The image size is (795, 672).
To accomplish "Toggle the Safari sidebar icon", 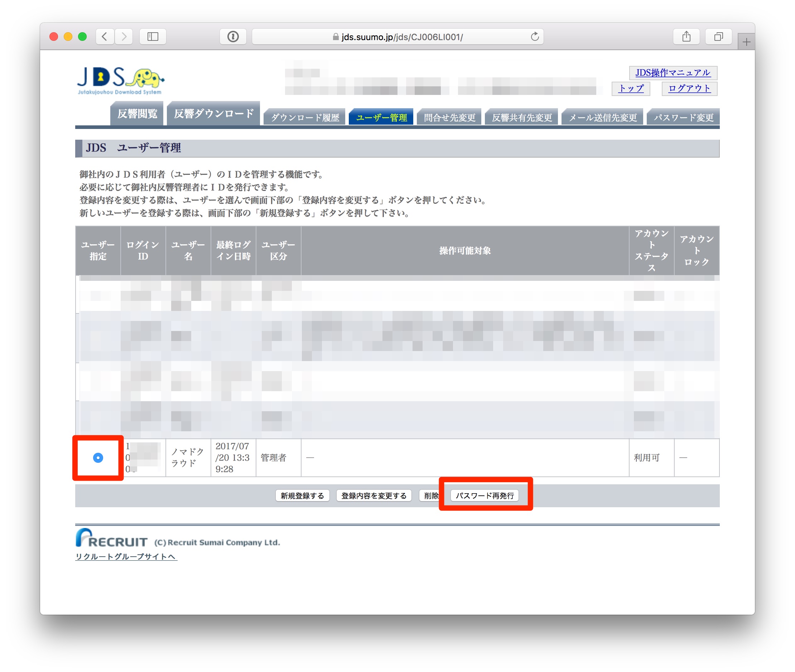I will [x=153, y=37].
